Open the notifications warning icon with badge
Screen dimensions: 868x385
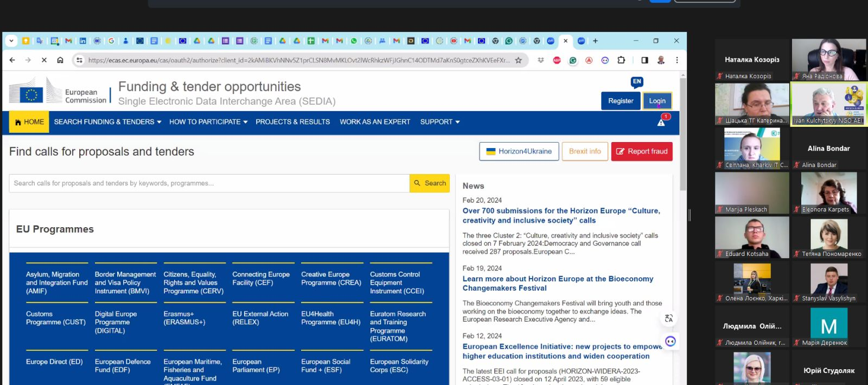pyautogui.click(x=661, y=121)
